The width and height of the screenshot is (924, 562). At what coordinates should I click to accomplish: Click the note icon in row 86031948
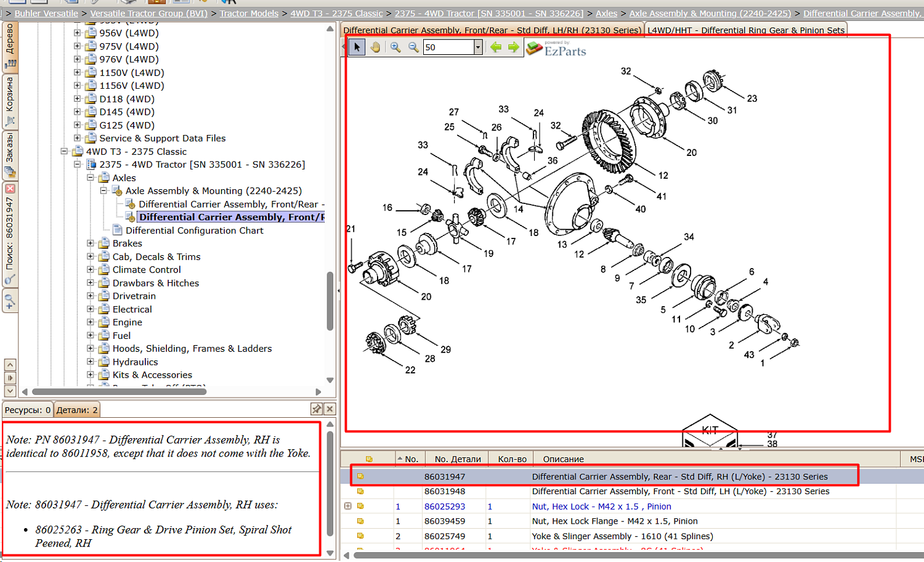click(x=360, y=491)
